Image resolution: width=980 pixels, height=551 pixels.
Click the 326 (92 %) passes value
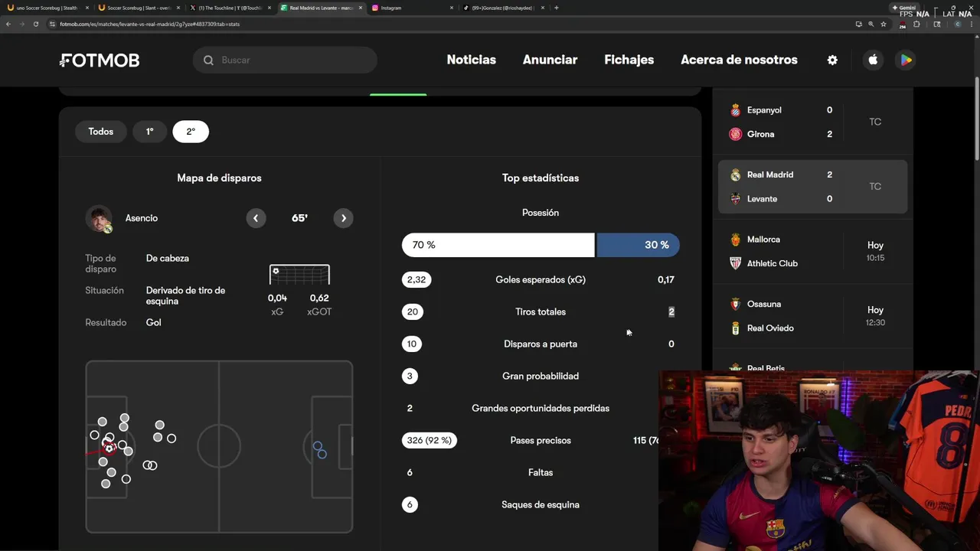[x=430, y=441]
